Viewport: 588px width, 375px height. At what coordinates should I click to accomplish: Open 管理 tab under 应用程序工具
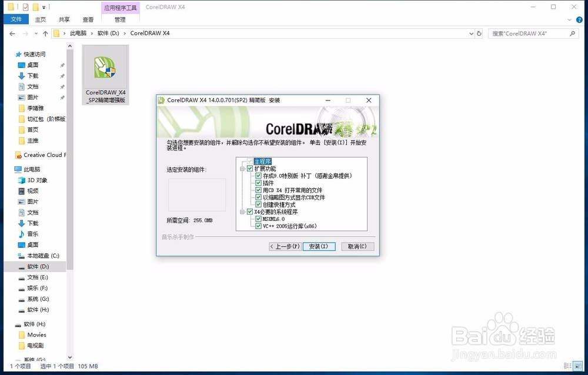pyautogui.click(x=120, y=19)
